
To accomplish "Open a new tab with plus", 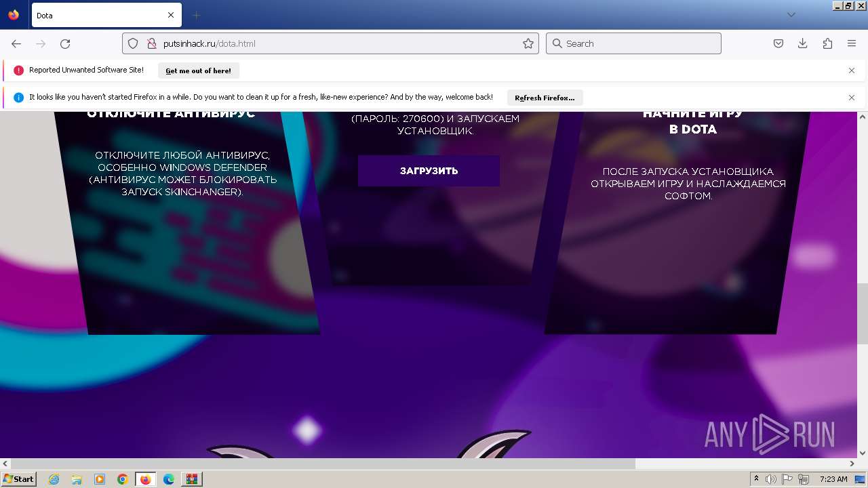I will click(196, 15).
